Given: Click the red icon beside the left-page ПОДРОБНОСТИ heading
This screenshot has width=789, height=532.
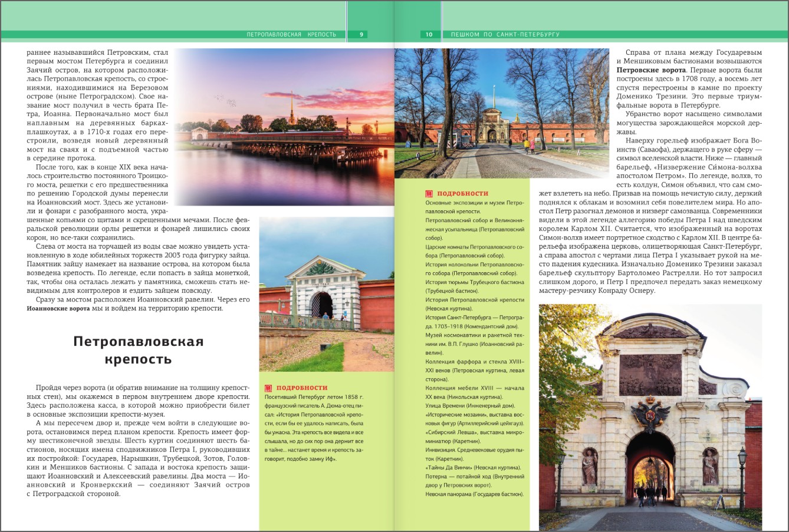Looking at the screenshot, I should pyautogui.click(x=268, y=388).
